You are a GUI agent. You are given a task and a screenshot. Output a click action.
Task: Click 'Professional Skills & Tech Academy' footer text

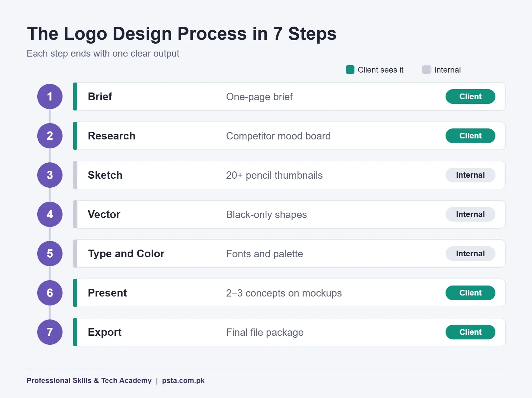[x=89, y=380]
